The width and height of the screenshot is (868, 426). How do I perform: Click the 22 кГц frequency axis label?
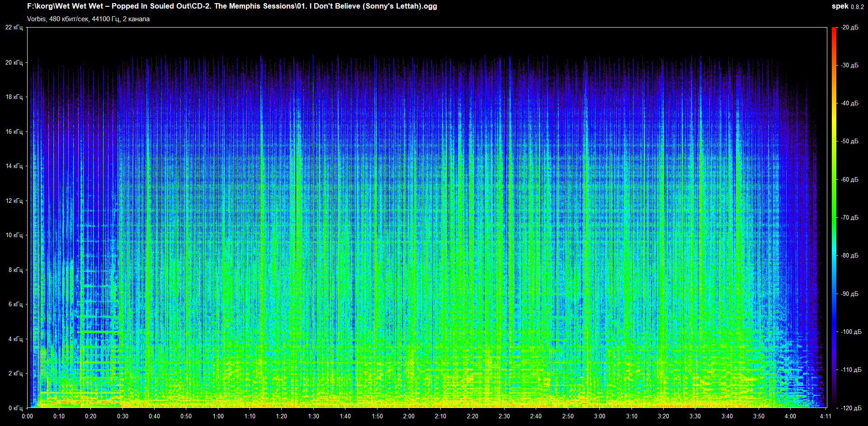tap(14, 28)
